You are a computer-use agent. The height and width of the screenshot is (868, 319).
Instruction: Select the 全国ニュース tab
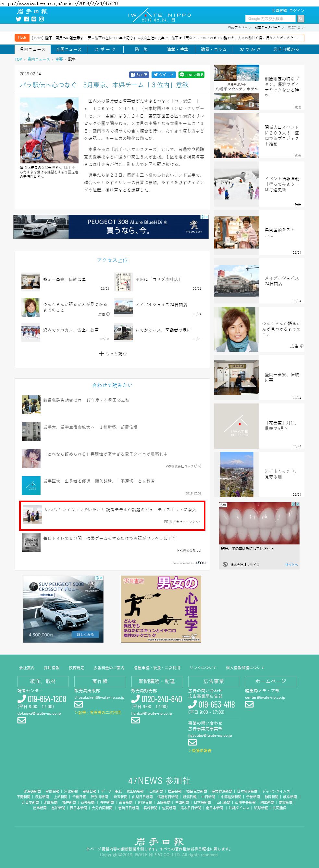point(69,49)
